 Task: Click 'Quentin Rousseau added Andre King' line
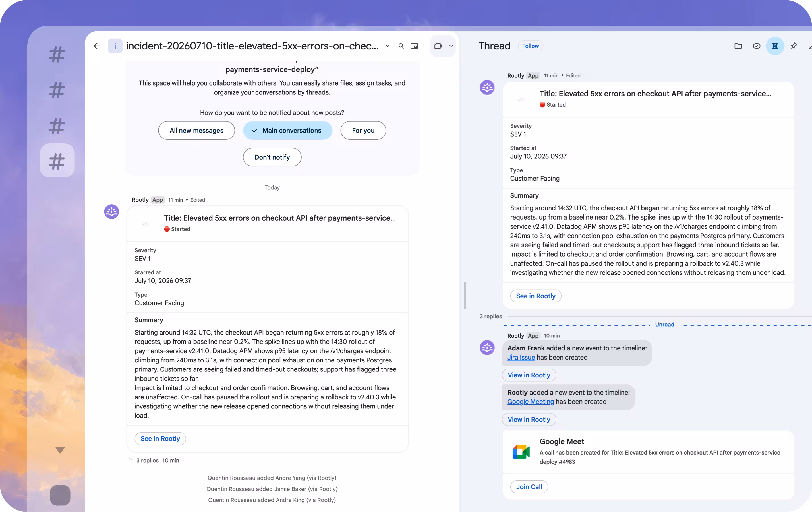pos(272,500)
